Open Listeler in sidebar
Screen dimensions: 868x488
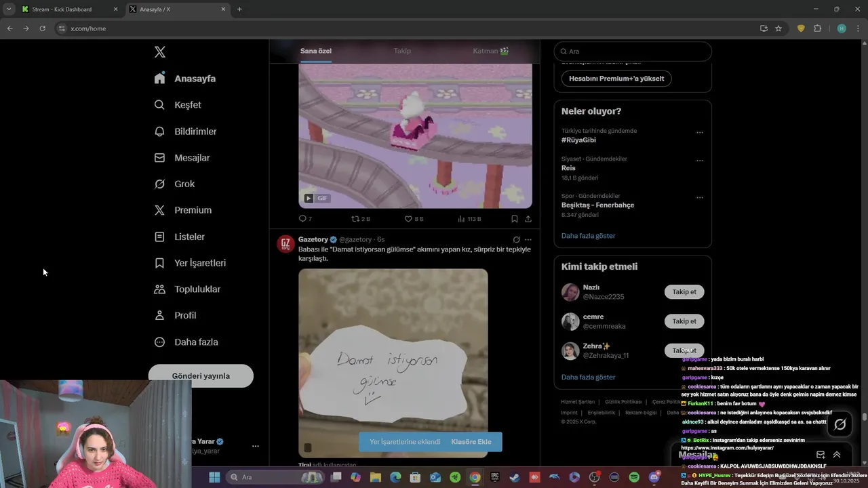[180, 237]
